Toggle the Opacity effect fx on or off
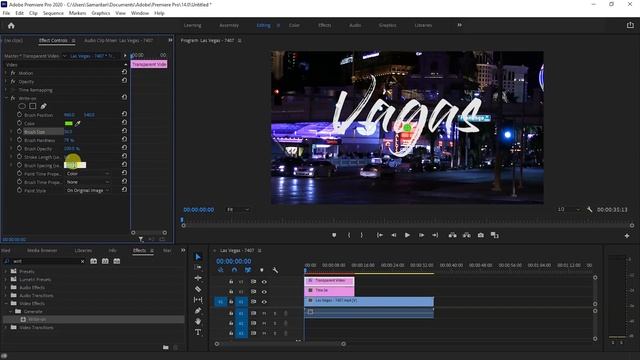Screen dimensions: 640x360 (13, 81)
